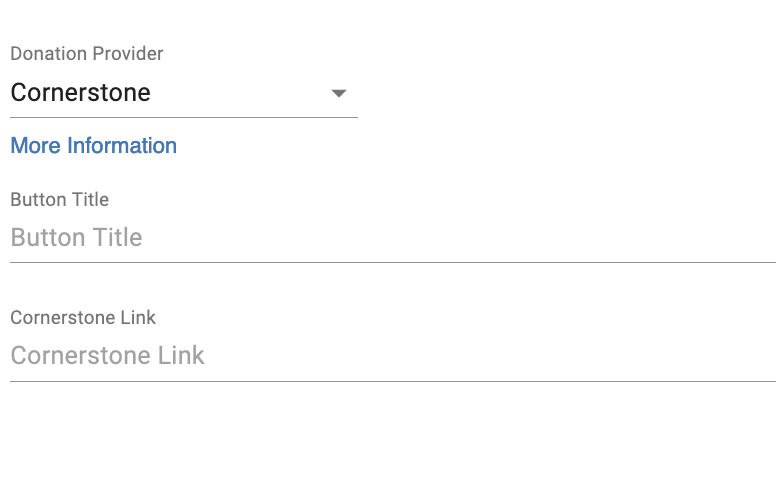Click the Donation Provider field label

(86, 54)
